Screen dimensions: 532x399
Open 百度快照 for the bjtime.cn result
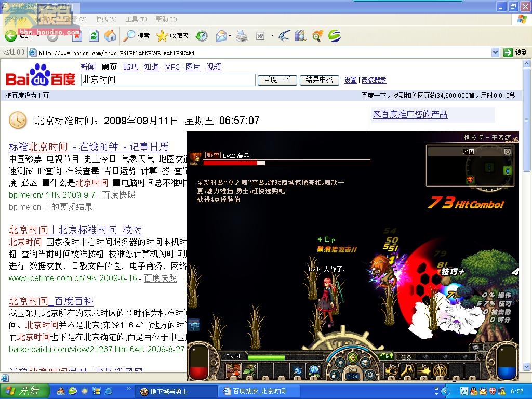tap(119, 195)
